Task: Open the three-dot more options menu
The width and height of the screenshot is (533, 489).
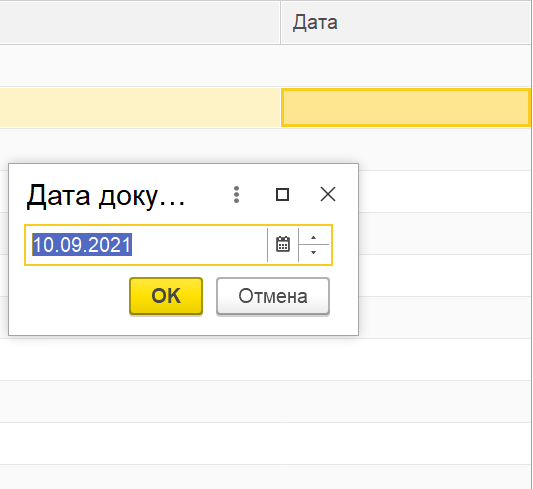Action: pos(237,195)
